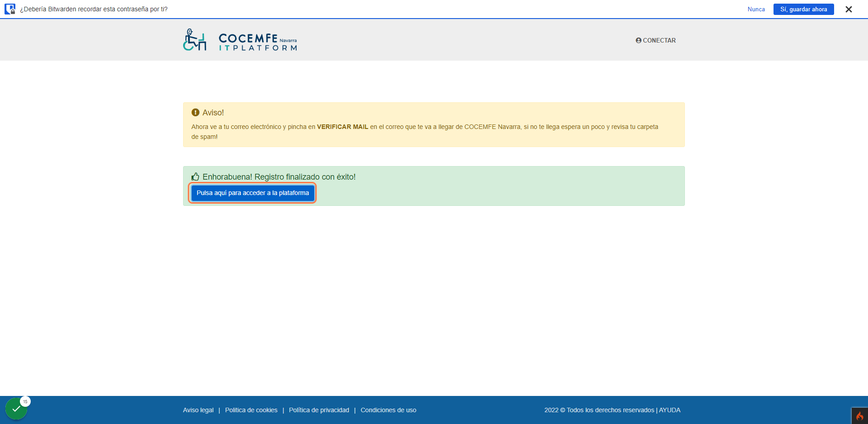868x424 pixels.
Task: Open Política de cookies link
Action: [251, 410]
